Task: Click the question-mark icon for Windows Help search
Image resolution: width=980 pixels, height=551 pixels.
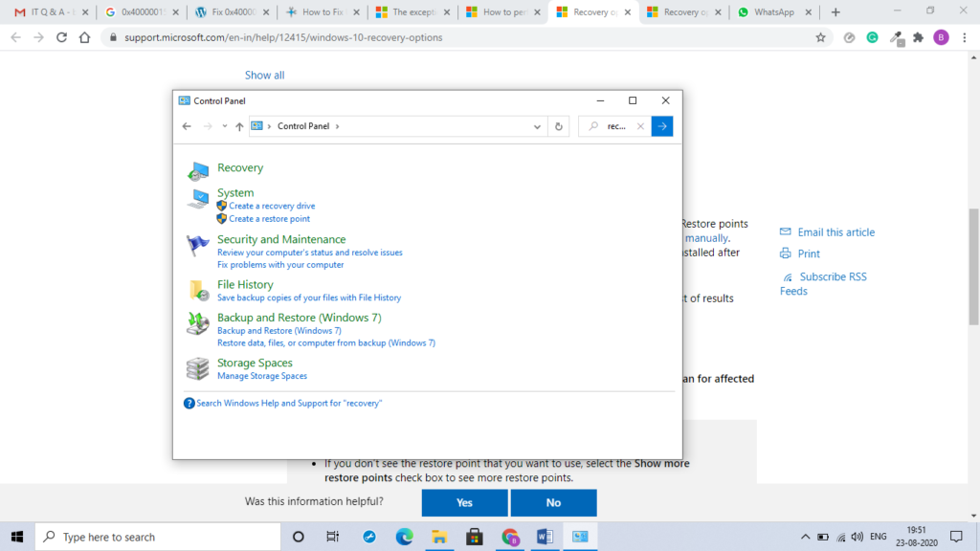Action: pyautogui.click(x=189, y=403)
